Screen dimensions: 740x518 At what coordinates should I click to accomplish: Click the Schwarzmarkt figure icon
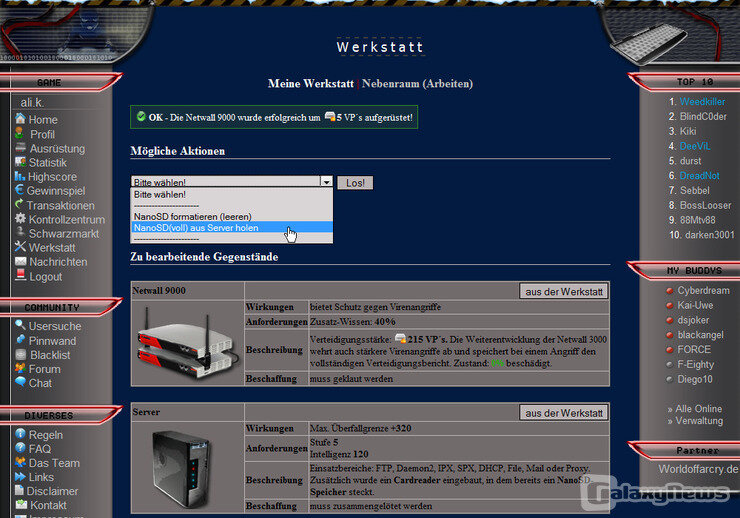20,232
